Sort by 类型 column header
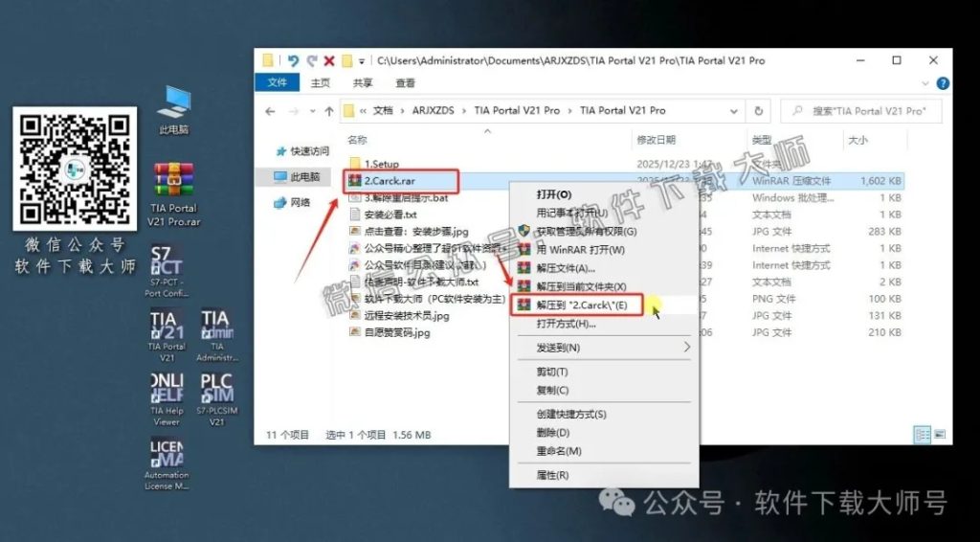The image size is (980, 542). pos(762,140)
